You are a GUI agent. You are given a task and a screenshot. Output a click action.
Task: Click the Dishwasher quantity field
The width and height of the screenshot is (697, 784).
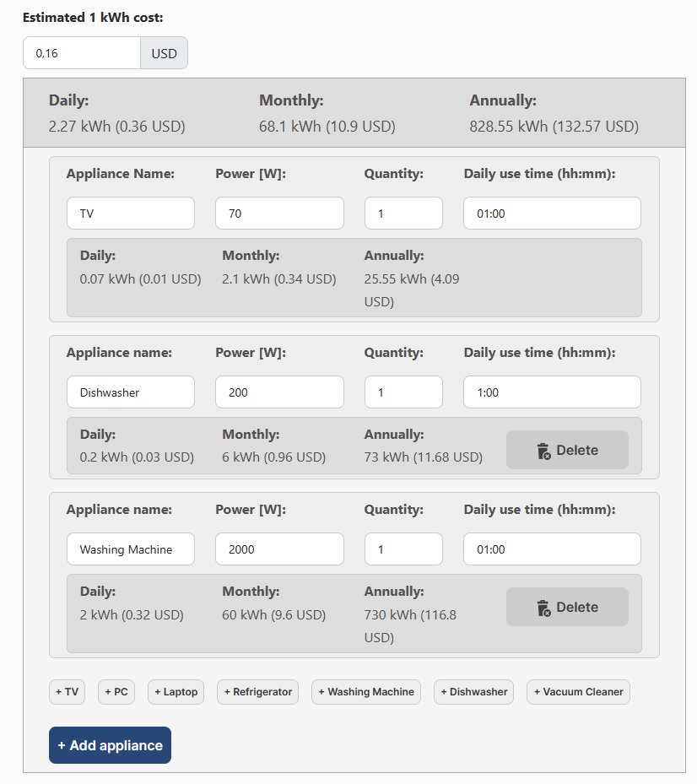coord(403,392)
